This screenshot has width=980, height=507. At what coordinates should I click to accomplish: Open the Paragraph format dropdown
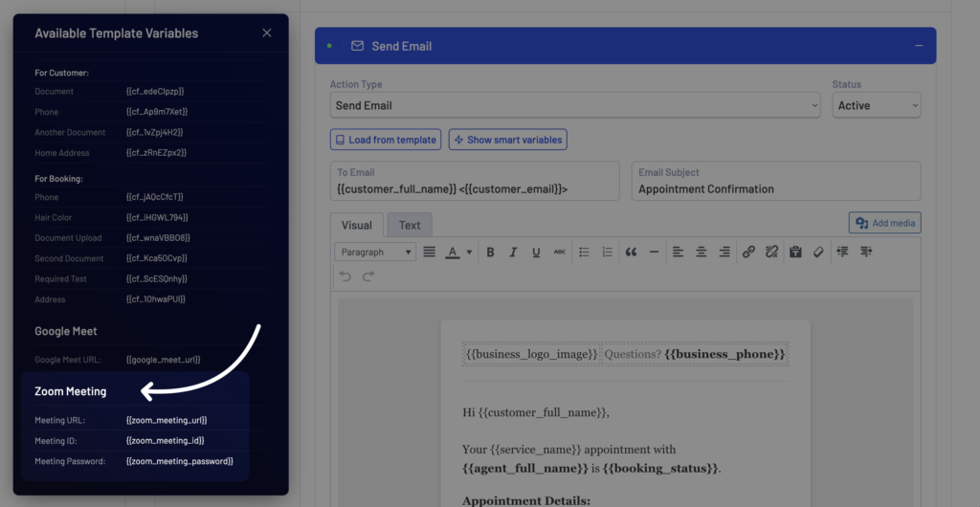point(374,253)
